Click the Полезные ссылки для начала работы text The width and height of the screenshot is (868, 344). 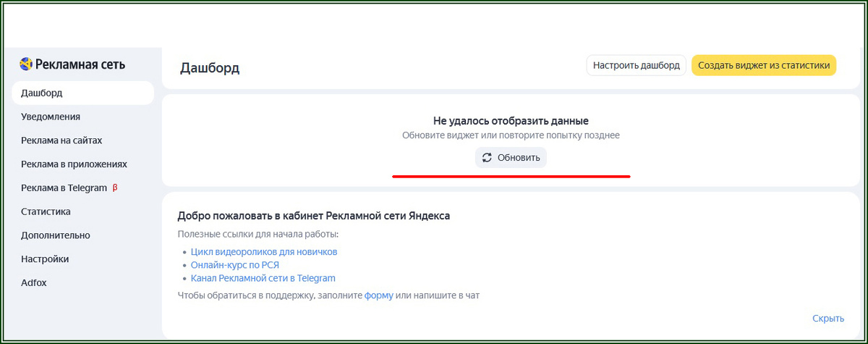(258, 235)
